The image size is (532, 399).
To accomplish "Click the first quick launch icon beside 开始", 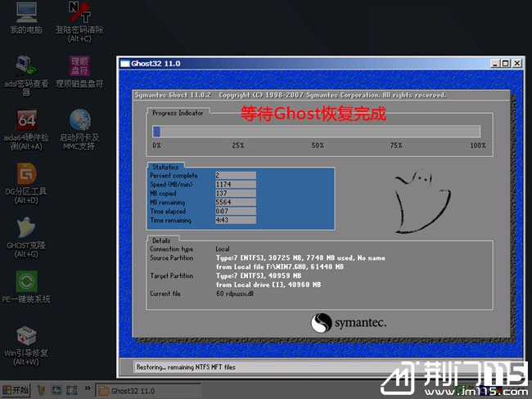I will coord(41,391).
